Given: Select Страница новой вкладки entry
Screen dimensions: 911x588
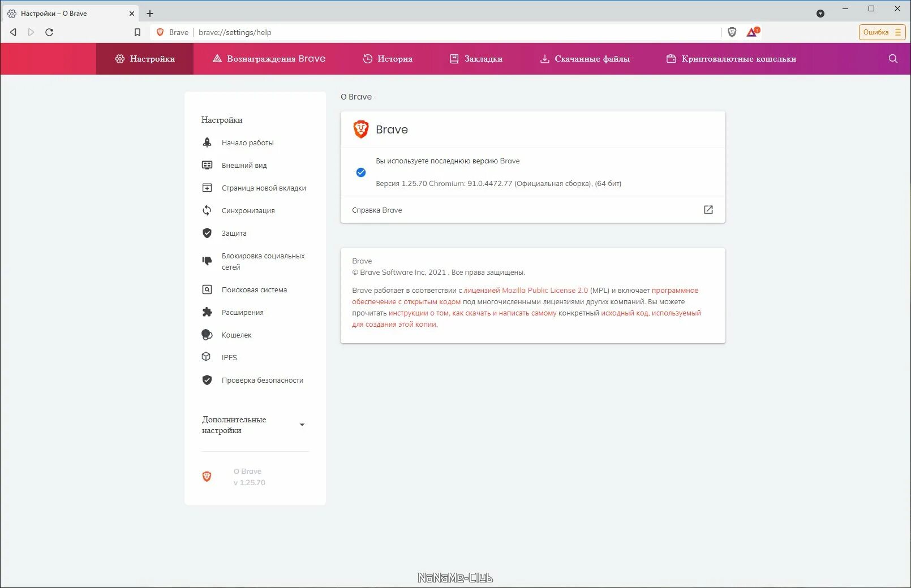Looking at the screenshot, I should click(x=264, y=188).
